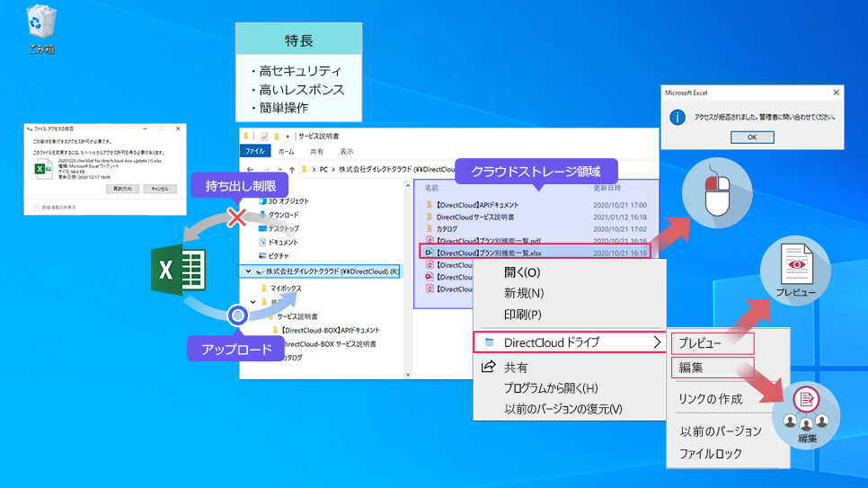868x488 pixels.
Task: Open the quick access toolbar dropdown arrow
Action: tap(288, 137)
